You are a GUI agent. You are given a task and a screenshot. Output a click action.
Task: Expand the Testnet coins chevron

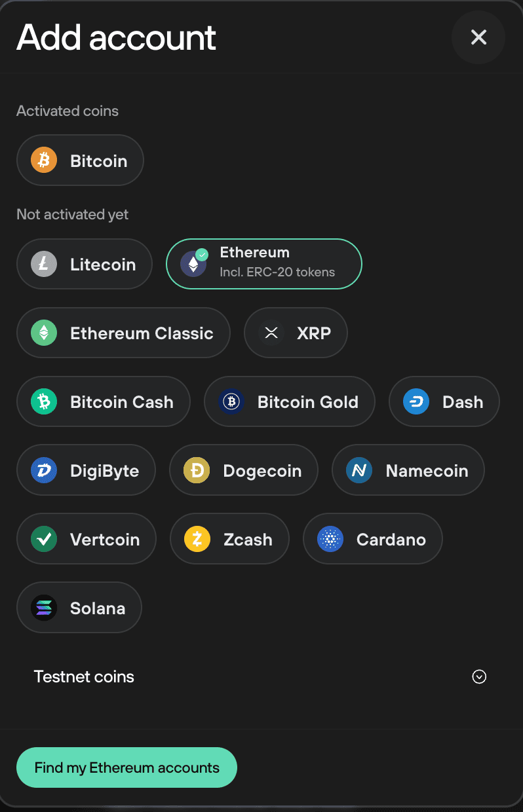(x=479, y=677)
